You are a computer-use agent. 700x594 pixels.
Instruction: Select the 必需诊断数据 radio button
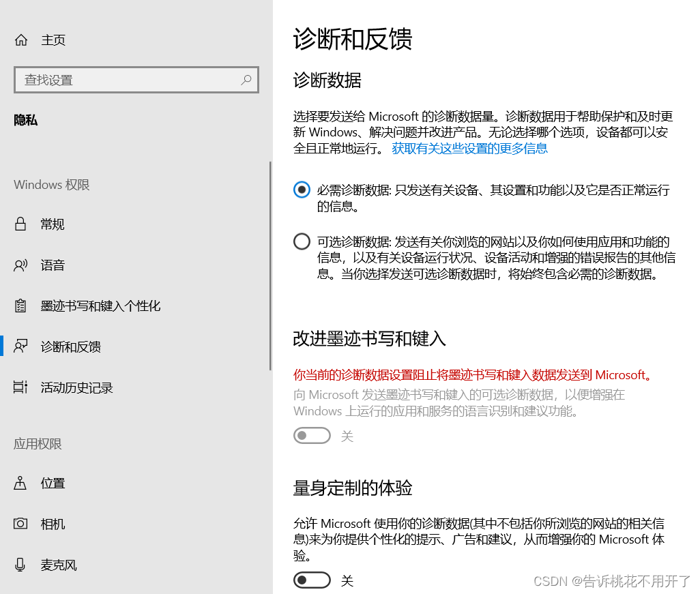pos(302,190)
